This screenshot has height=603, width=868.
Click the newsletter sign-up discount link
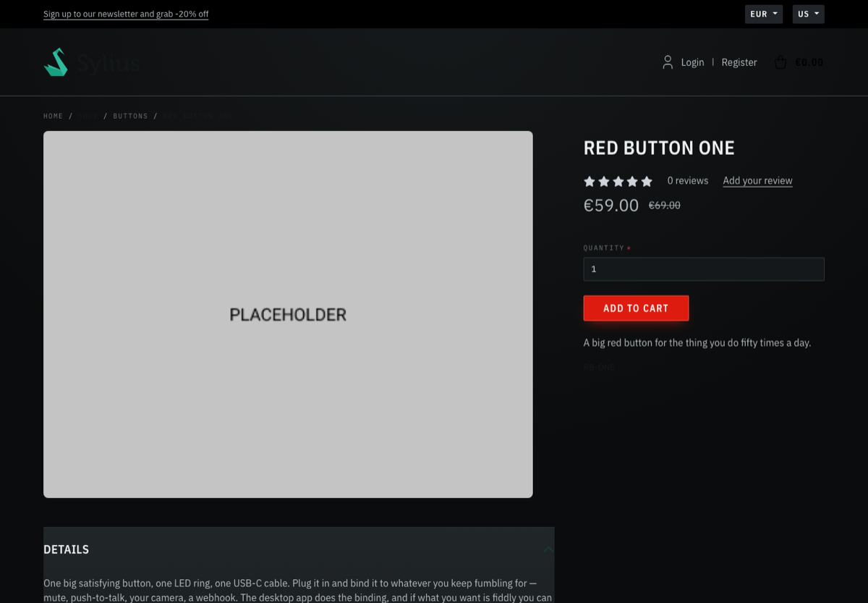coord(126,14)
